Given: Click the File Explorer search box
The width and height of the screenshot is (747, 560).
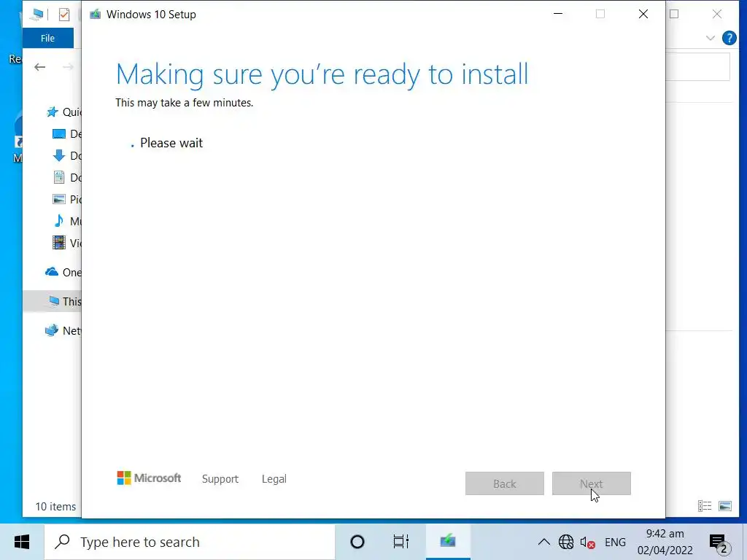Looking at the screenshot, I should click(698, 66).
